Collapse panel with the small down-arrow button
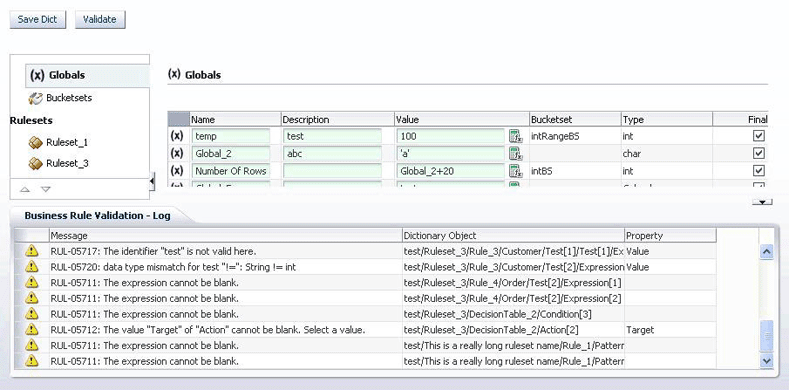This screenshot has width=789, height=390. click(762, 202)
